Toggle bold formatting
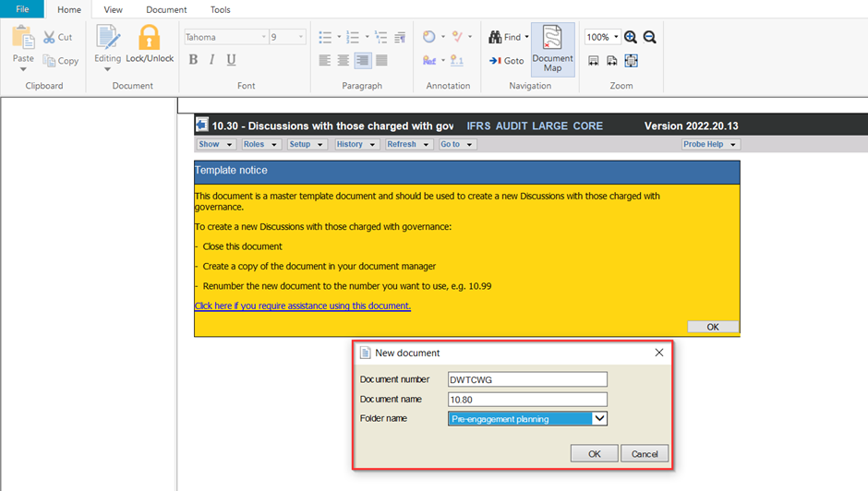The width and height of the screenshot is (868, 491). [x=193, y=60]
